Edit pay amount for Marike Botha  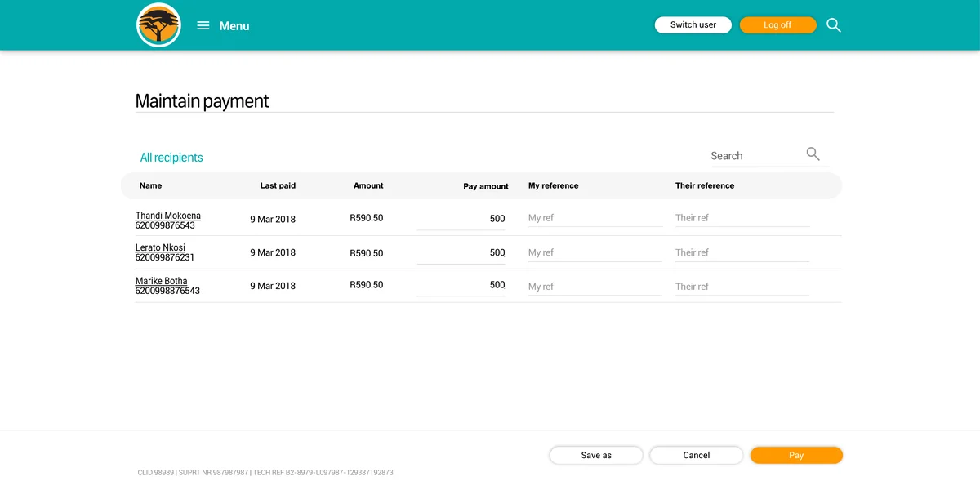(461, 285)
